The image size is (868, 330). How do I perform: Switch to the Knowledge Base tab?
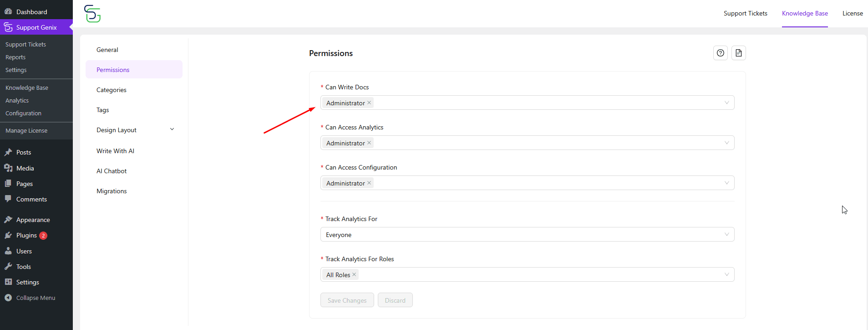(805, 13)
